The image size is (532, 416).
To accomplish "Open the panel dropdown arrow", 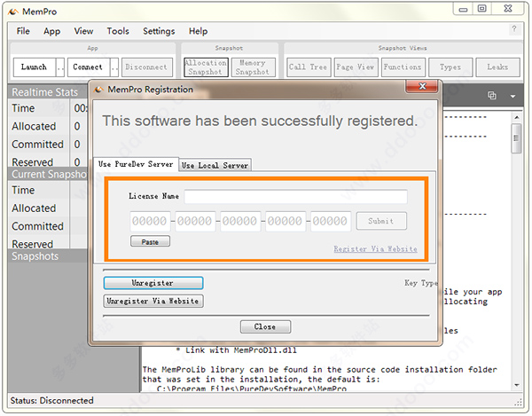I will [512, 97].
